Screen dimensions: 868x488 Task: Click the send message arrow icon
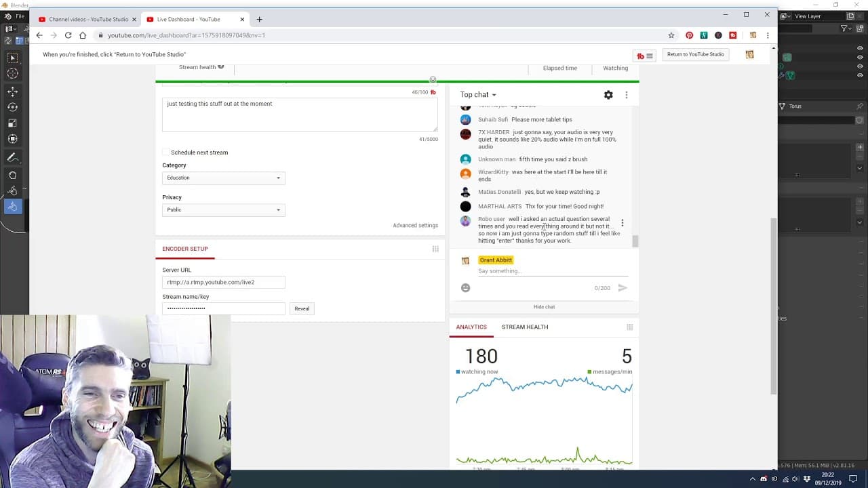click(x=623, y=288)
